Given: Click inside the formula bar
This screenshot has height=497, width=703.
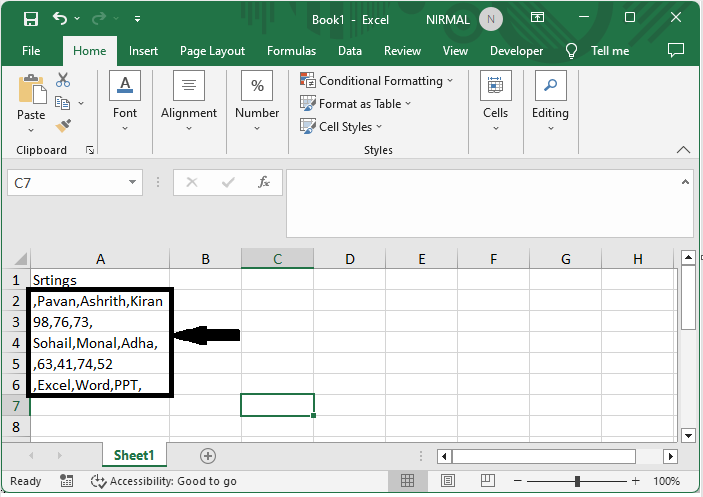Looking at the screenshot, I should pos(484,203).
